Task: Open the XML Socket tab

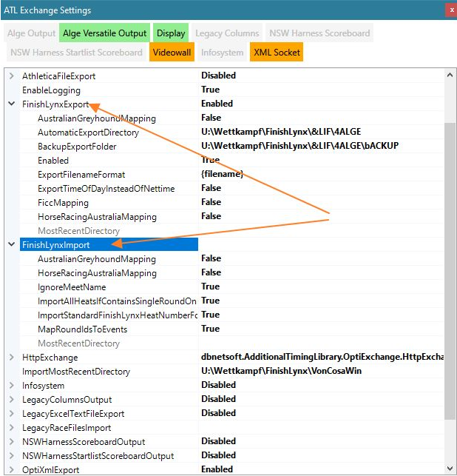Action: pyautogui.click(x=275, y=53)
